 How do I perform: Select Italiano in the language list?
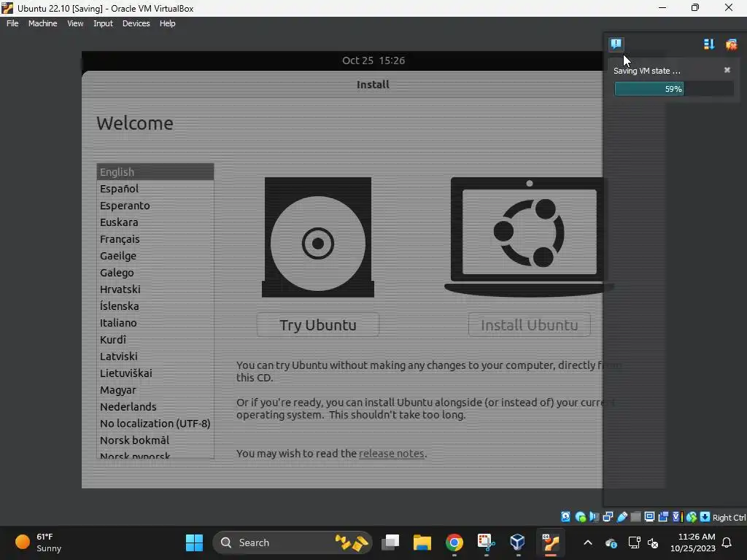click(155, 323)
